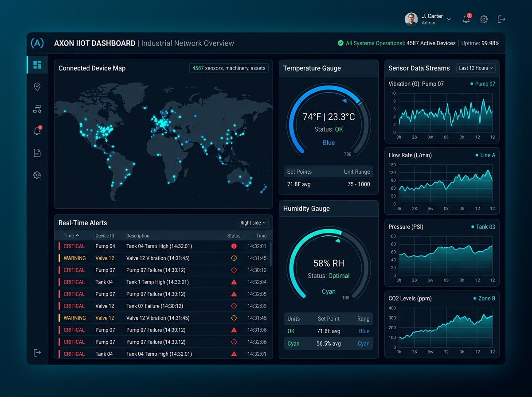Click J. Carter's profile avatar
This screenshot has width=532, height=397.
[411, 19]
